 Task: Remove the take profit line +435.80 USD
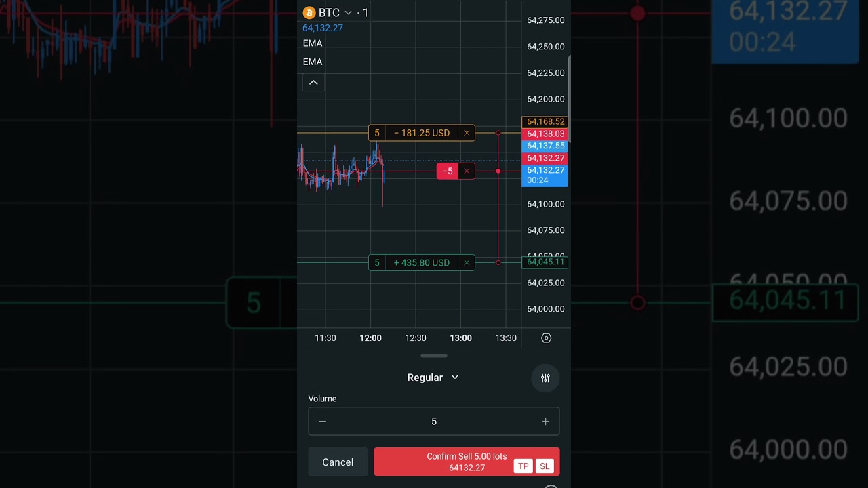467,262
